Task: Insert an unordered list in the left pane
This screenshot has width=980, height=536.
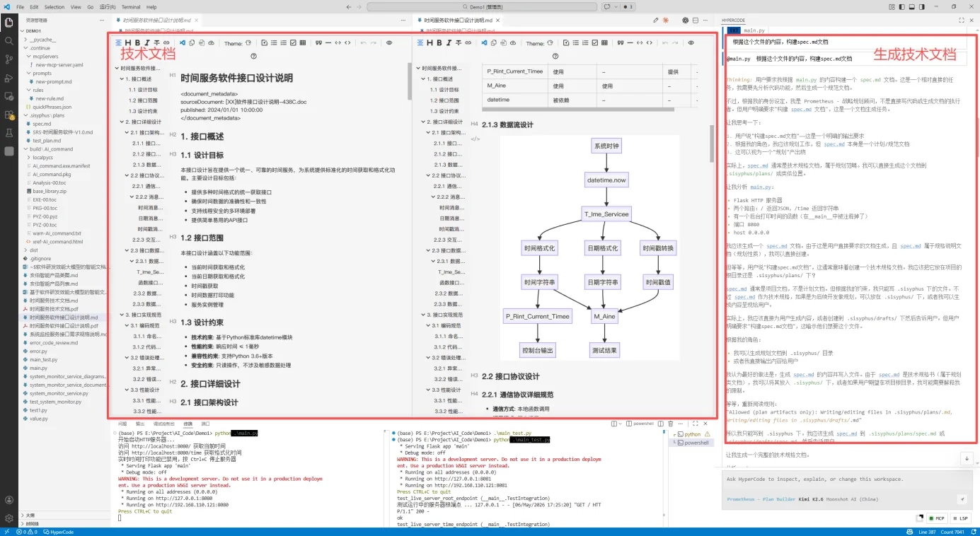Action: tap(274, 43)
